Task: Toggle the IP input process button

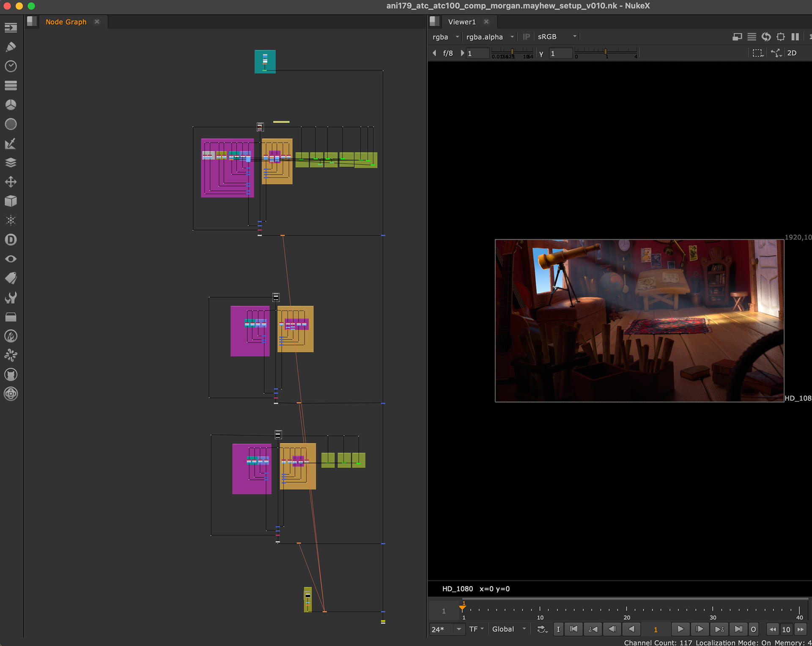Action: point(526,37)
